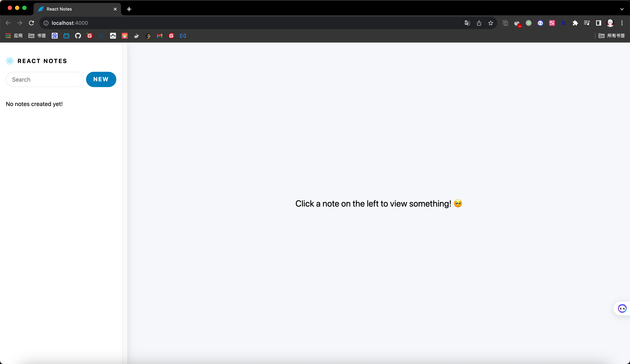Click the LeetCode bookmark icon
This screenshot has width=630, height=364.
[148, 36]
